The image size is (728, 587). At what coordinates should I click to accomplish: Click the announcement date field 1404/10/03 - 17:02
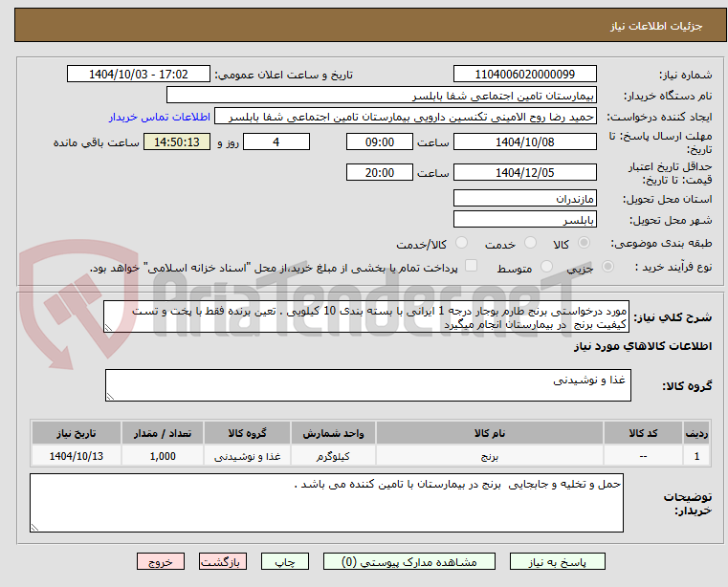(x=139, y=75)
